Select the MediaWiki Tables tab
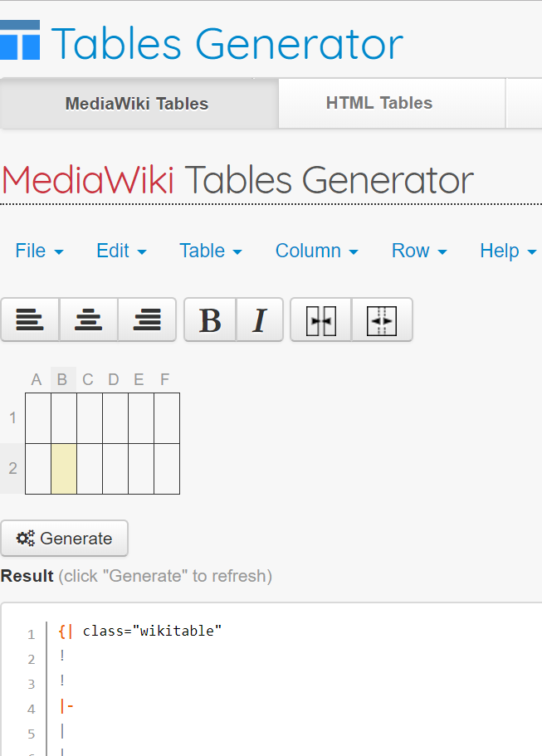 (137, 104)
